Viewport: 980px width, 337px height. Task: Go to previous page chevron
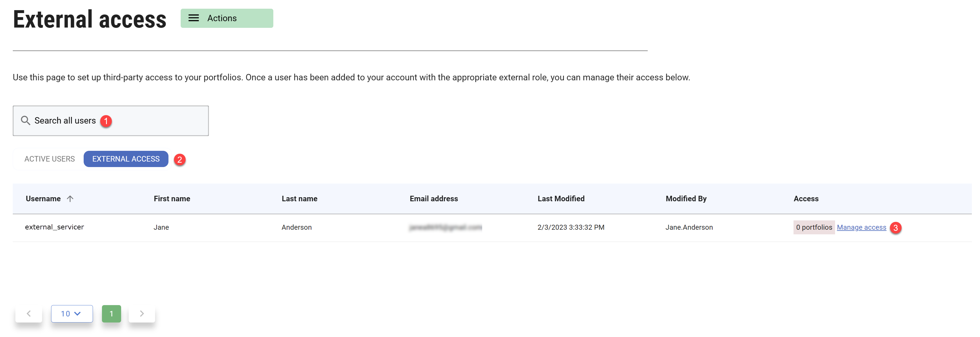[x=28, y=314]
